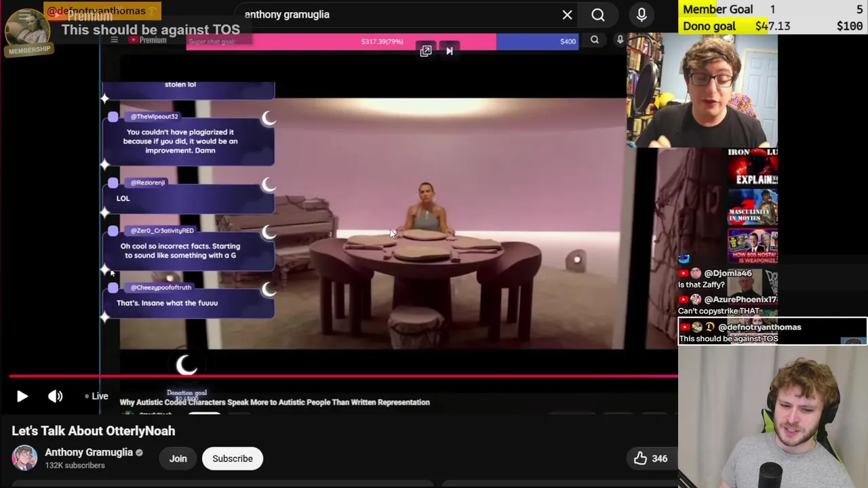The image size is (868, 488).
Task: Click the inner video title about Autistic Coded Characters
Action: click(x=275, y=403)
